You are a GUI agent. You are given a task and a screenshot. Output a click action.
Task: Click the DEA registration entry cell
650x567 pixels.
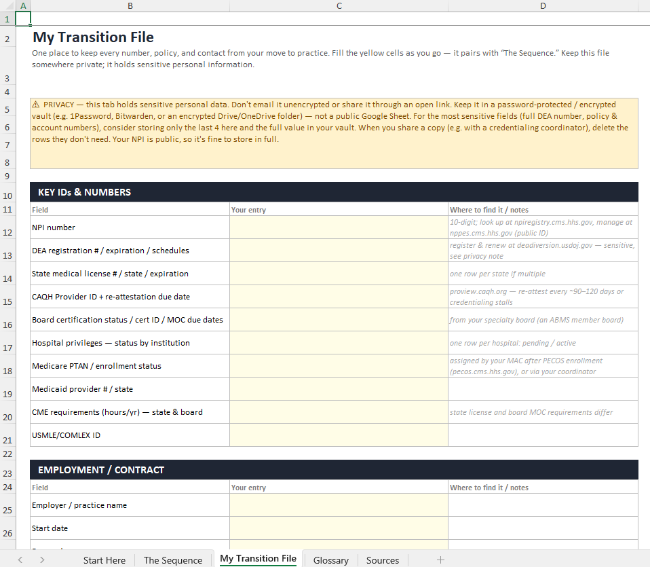339,250
